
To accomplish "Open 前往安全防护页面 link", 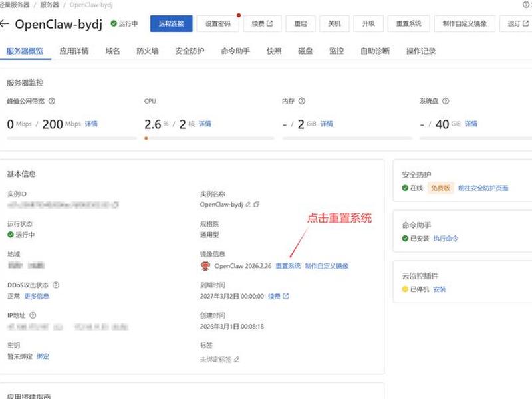I will [483, 188].
